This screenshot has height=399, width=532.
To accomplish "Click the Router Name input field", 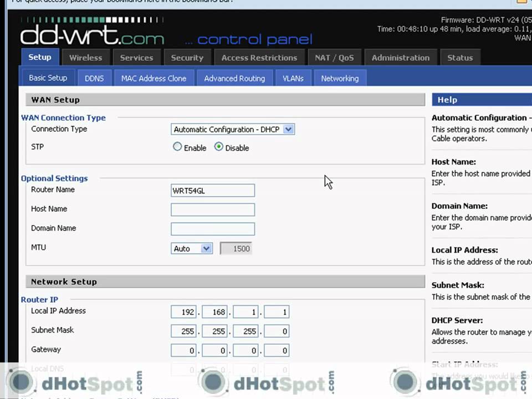I will pos(213,190).
